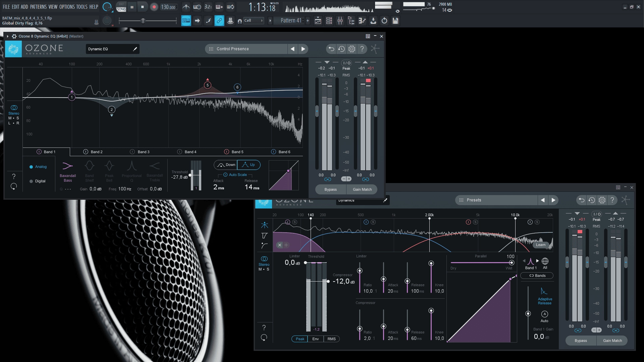
Task: Toggle Auto Scale in Dynamic EQ
Action: [235, 175]
